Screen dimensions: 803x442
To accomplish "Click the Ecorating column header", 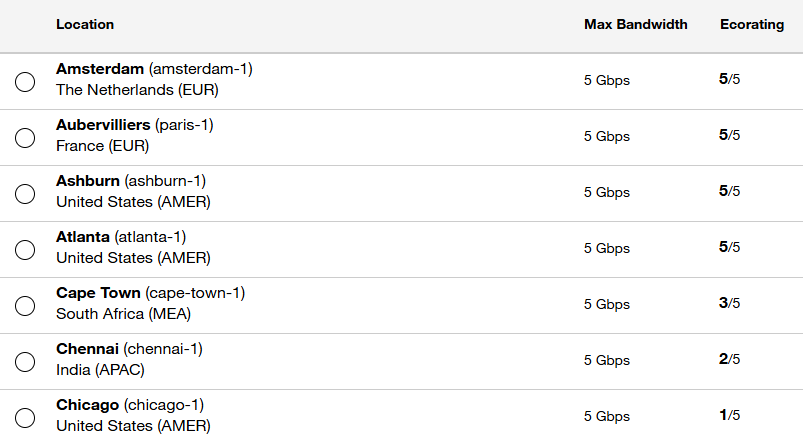I will click(752, 25).
